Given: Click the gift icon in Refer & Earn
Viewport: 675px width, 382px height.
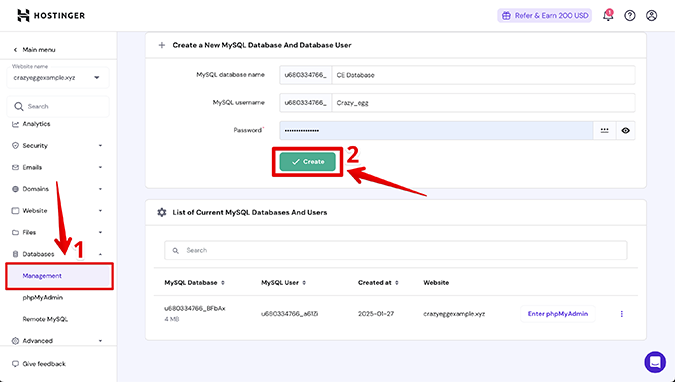Looking at the screenshot, I should [x=507, y=16].
